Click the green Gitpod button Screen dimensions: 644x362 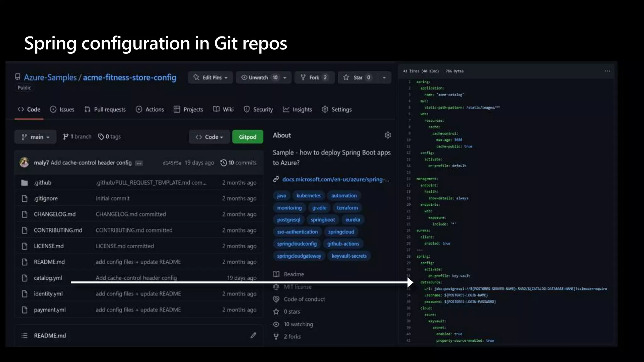click(x=247, y=137)
